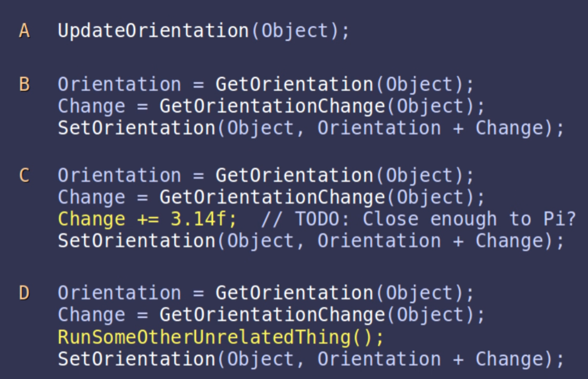Click SetOrientation call in snippet B
588x379 pixels.
coord(136,128)
